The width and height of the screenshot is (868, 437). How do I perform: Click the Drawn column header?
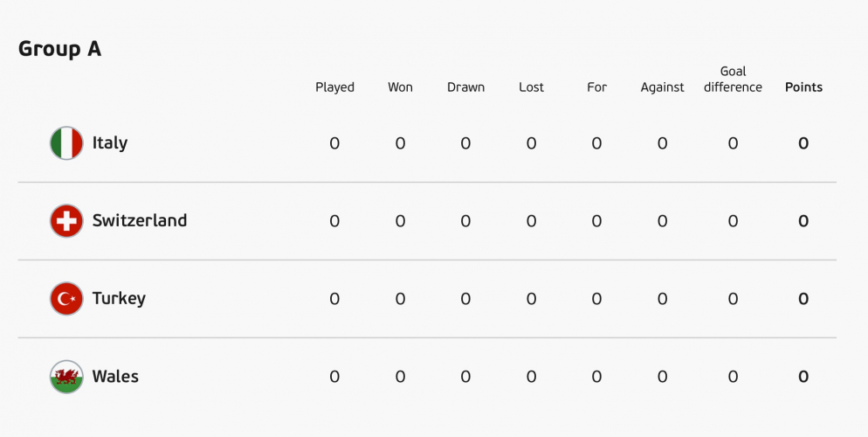tap(465, 87)
